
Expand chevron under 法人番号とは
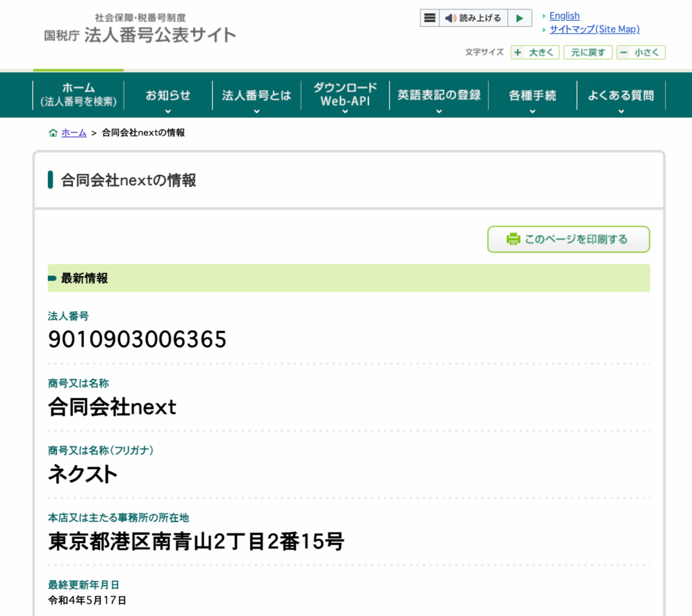[257, 111]
